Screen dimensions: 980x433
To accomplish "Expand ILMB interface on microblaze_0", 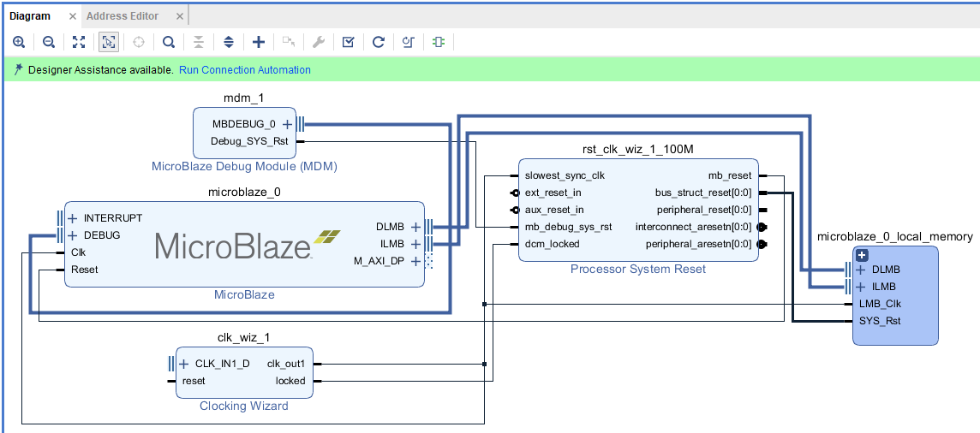I will [x=415, y=244].
